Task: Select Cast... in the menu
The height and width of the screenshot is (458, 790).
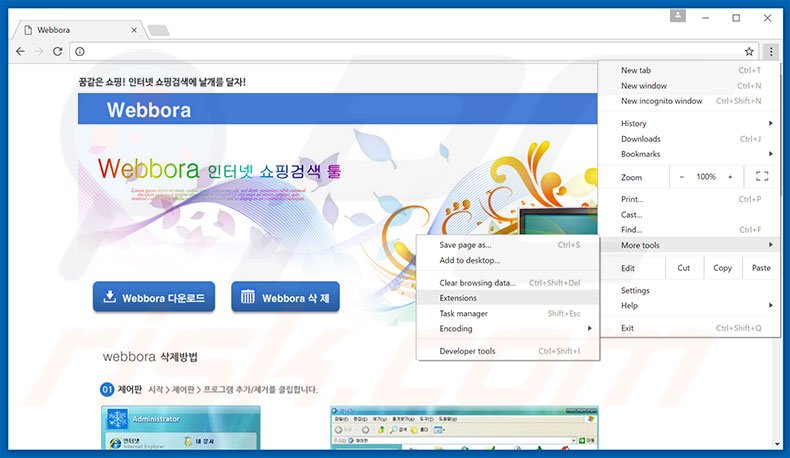Action: pos(690,215)
